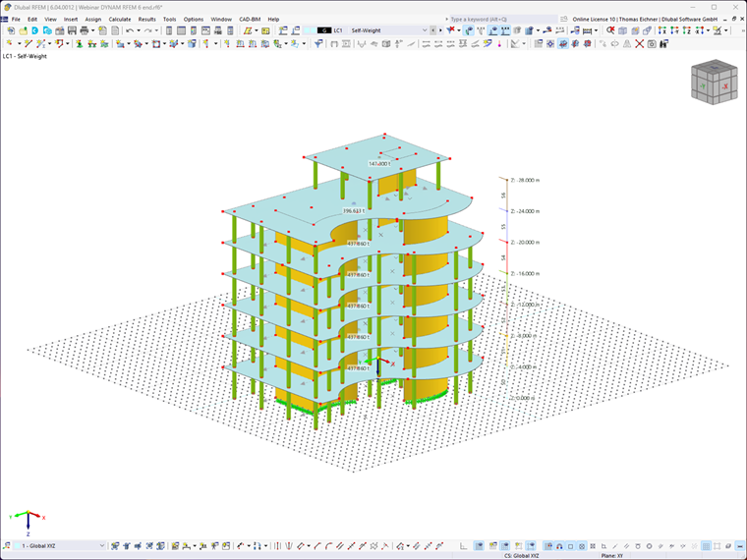Screen dimensions: 747x560
Task: Go to previous load case arrow button
Action: [x=433, y=30]
